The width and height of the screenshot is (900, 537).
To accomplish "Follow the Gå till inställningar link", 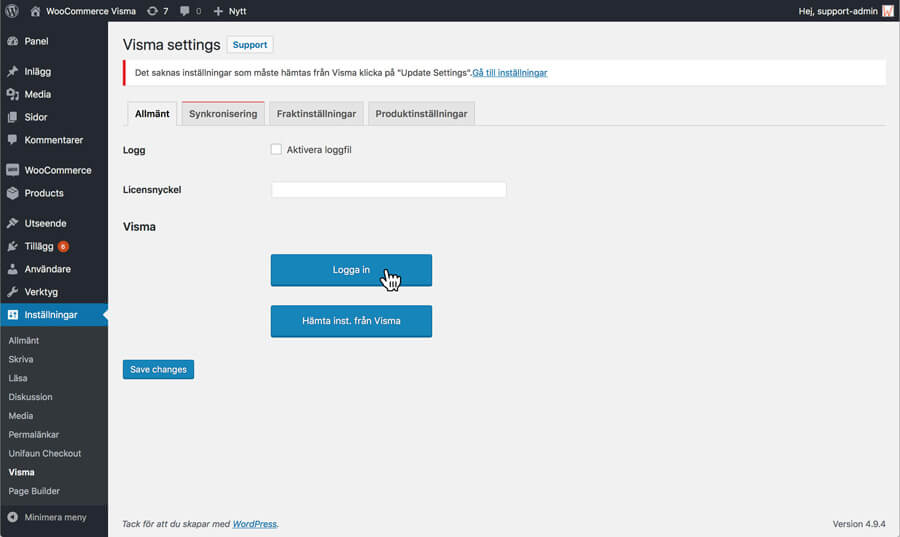I will tap(510, 73).
